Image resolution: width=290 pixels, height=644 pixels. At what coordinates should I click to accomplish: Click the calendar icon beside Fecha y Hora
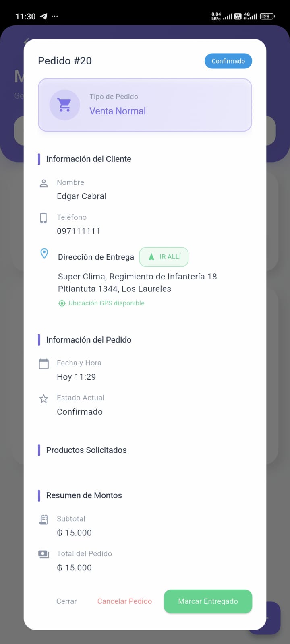pyautogui.click(x=43, y=364)
